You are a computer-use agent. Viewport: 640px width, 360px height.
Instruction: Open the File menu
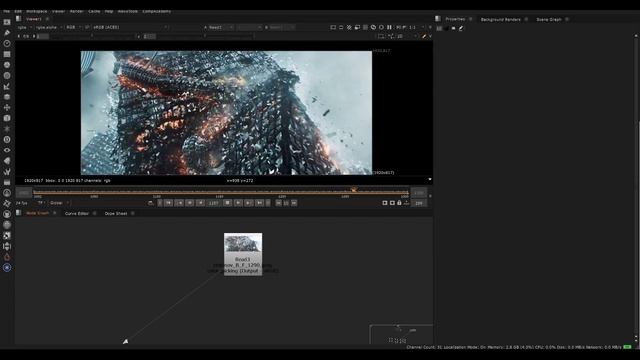coord(7,11)
